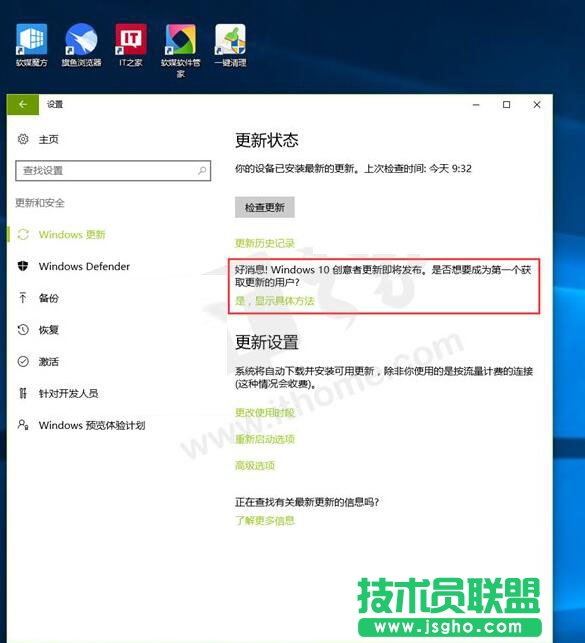The width and height of the screenshot is (585, 643).
Task: Click the 更新和安全 section label
Action: [40, 203]
